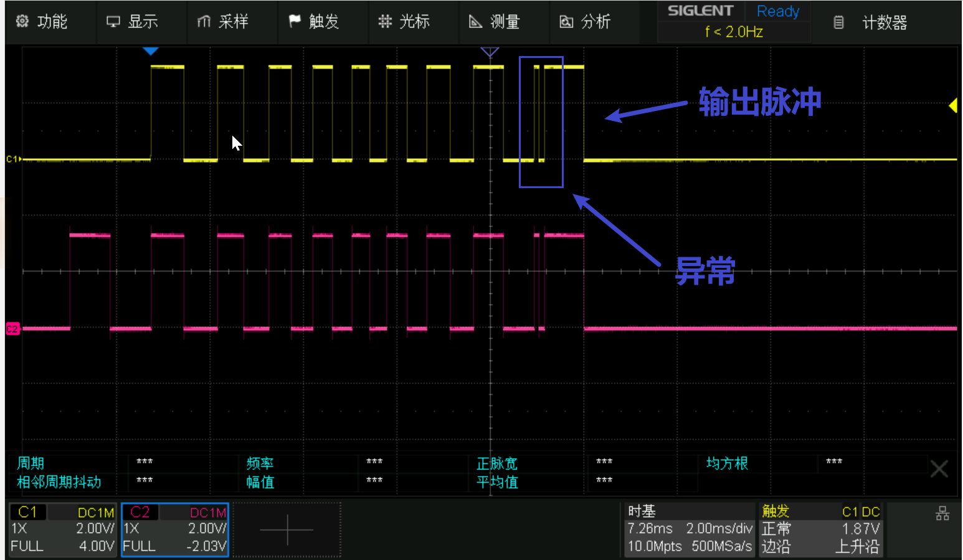
Task: Select the blue trigger delay marker at top
Action: 151,51
